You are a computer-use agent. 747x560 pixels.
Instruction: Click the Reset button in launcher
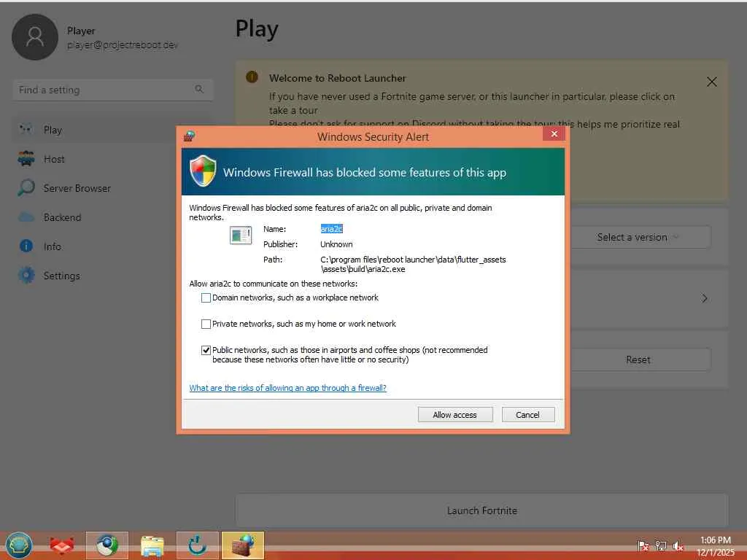(638, 359)
